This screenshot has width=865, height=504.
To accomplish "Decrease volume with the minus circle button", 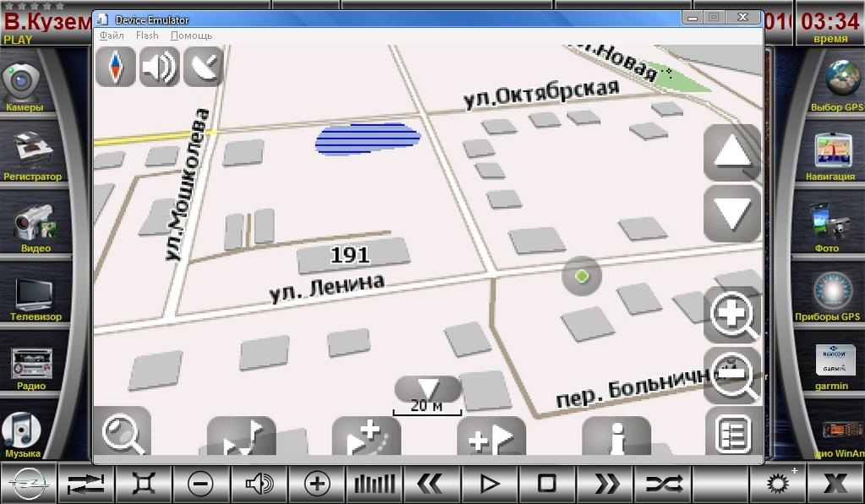I will point(200,484).
